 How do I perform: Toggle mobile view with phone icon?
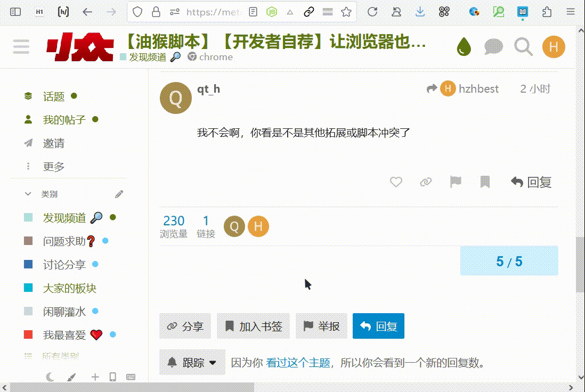[x=113, y=377]
